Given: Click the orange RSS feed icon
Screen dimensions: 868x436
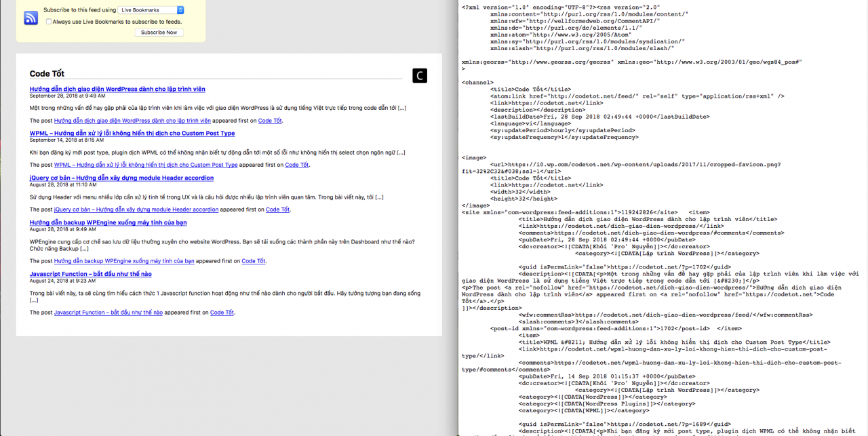Looking at the screenshot, I should [x=31, y=18].
